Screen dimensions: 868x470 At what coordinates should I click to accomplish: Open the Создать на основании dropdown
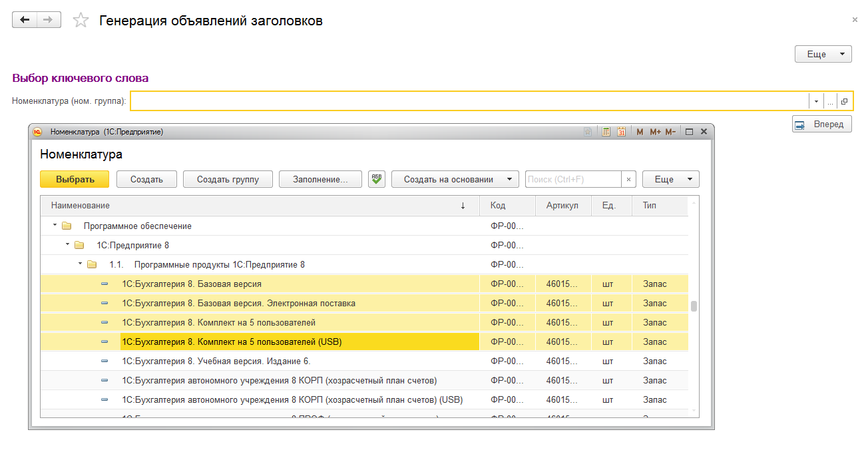pos(455,179)
